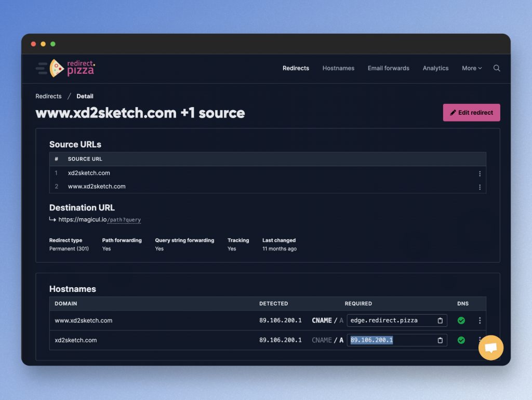532x400 pixels.
Task: Expand the More dropdown menu
Action: tap(472, 68)
